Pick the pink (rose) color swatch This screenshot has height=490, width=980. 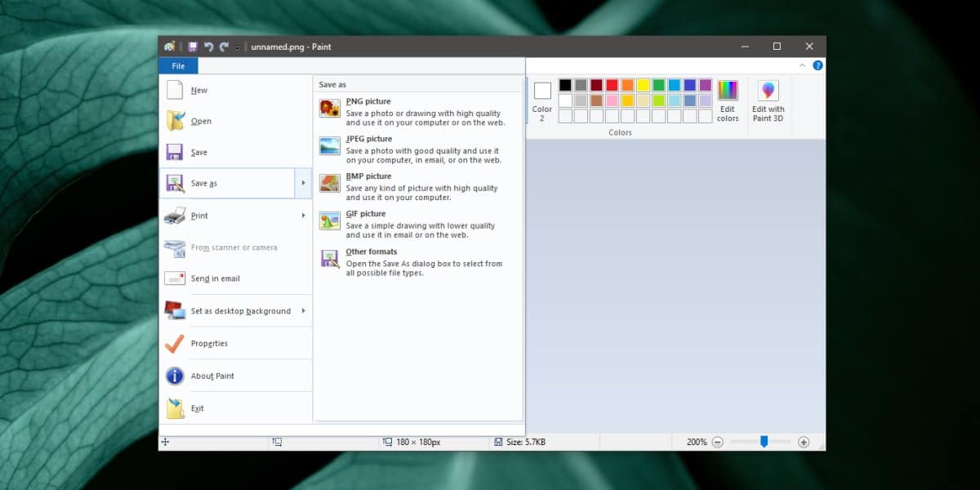coord(612,100)
